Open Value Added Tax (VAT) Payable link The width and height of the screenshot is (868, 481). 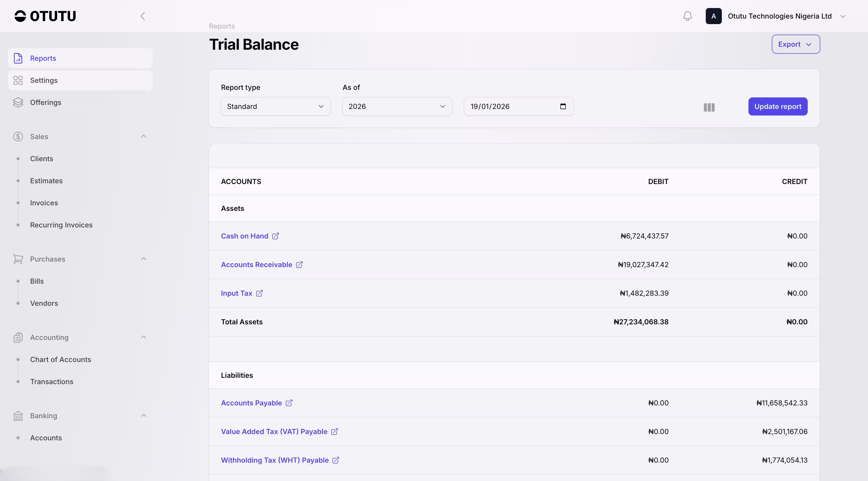(x=274, y=432)
